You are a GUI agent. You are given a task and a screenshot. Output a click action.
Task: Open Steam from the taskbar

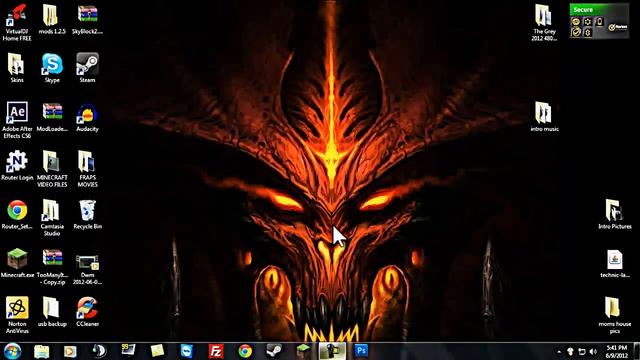pyautogui.click(x=274, y=351)
